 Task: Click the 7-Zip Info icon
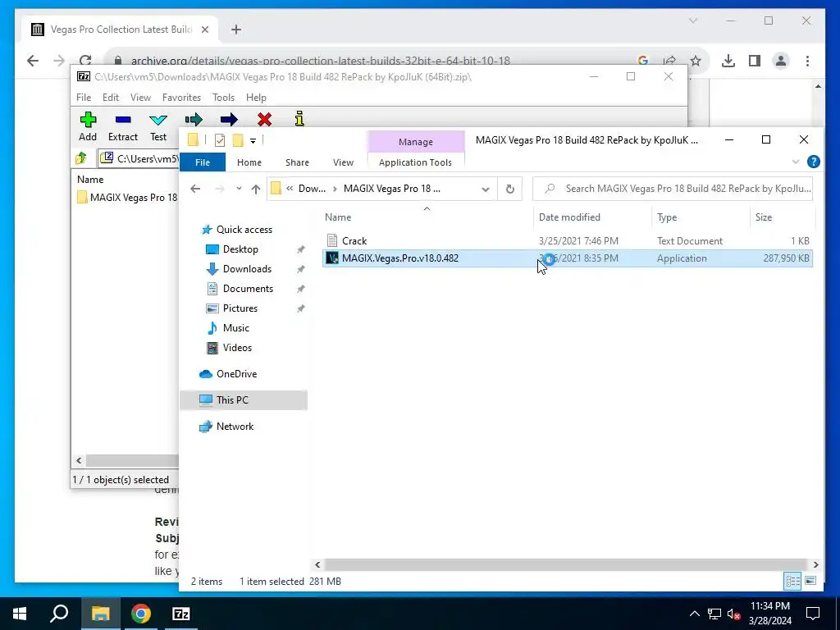(299, 118)
